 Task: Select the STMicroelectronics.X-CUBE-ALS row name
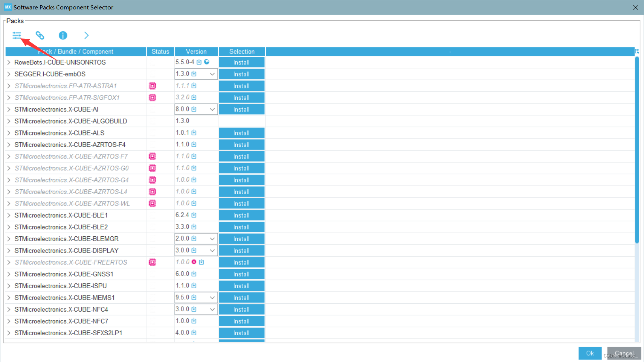[60, 133]
